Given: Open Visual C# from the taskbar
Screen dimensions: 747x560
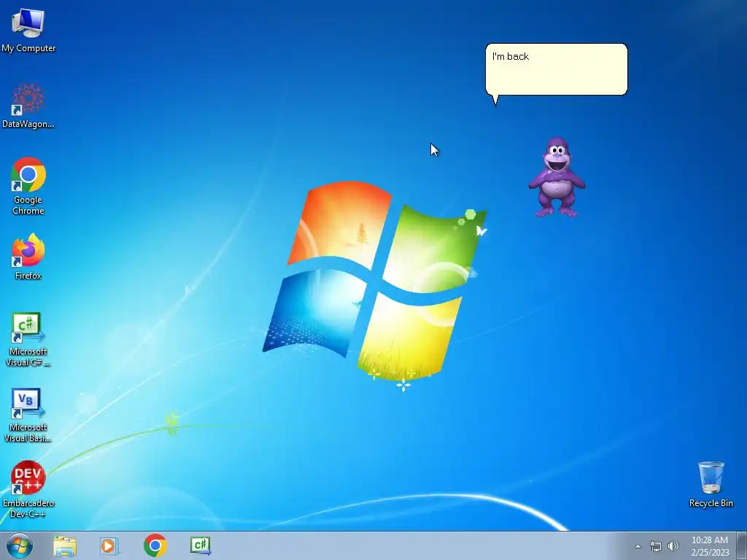Looking at the screenshot, I should (x=200, y=545).
